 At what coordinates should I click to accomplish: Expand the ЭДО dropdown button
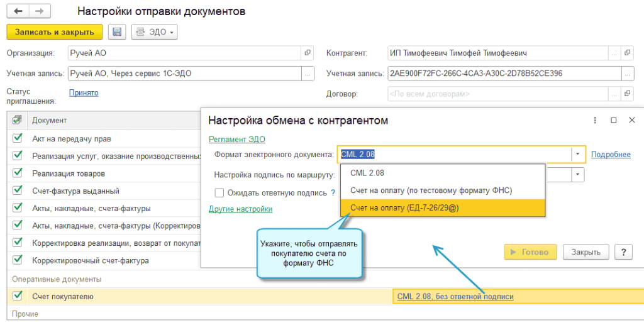click(x=155, y=32)
